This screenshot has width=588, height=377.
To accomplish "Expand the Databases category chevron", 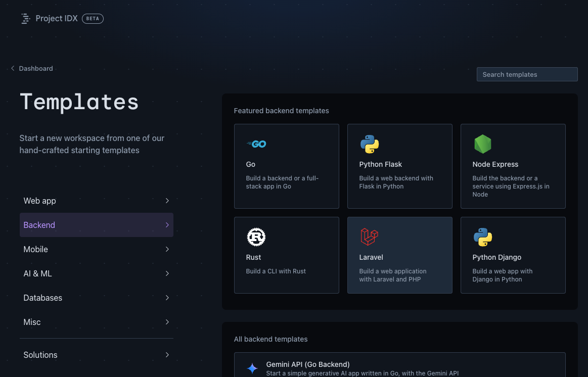I will [167, 298].
